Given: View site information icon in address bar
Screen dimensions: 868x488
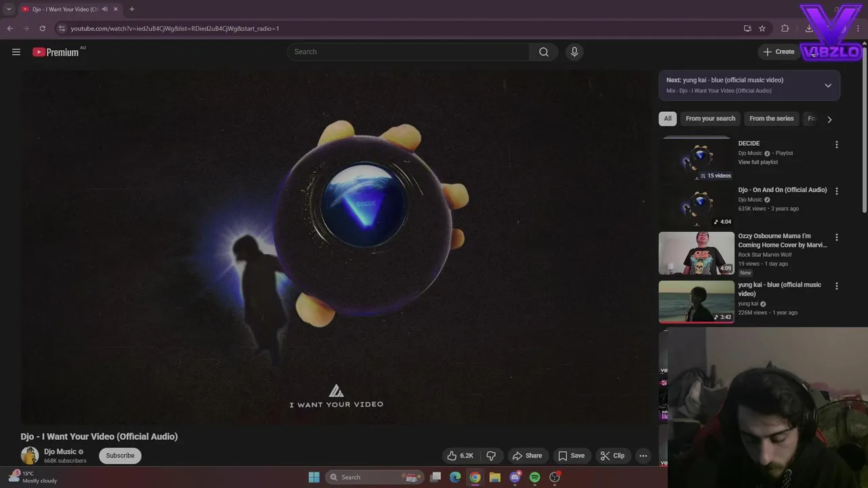Looking at the screenshot, I should [62, 28].
